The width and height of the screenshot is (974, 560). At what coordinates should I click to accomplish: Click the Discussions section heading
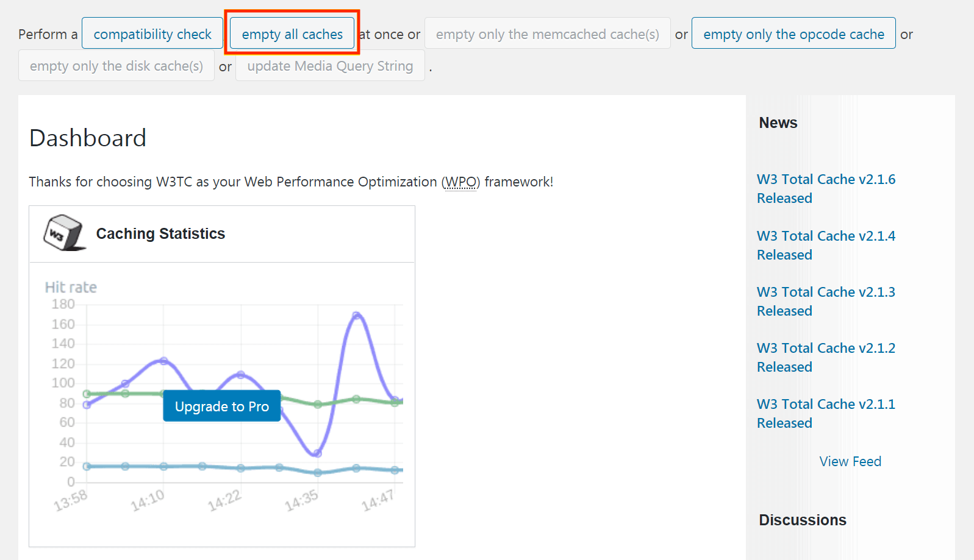(802, 520)
